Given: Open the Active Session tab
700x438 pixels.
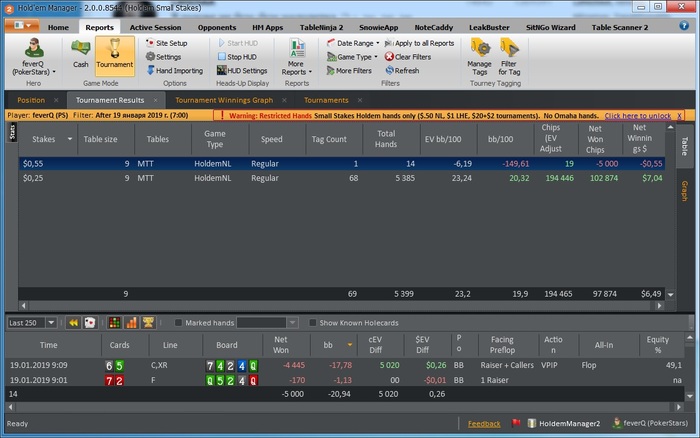Looking at the screenshot, I should [155, 27].
